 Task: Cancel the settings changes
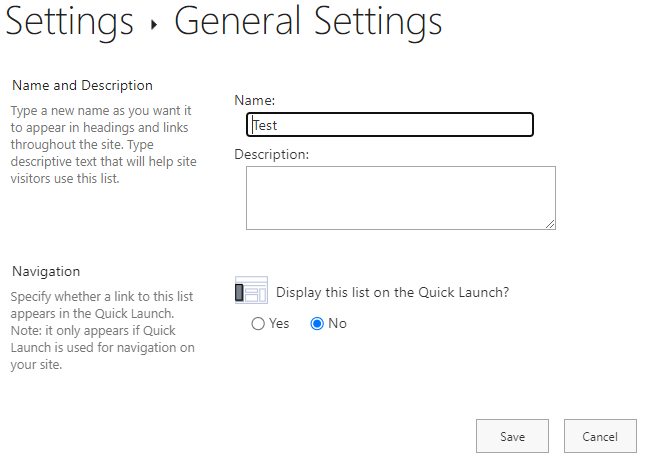[600, 437]
